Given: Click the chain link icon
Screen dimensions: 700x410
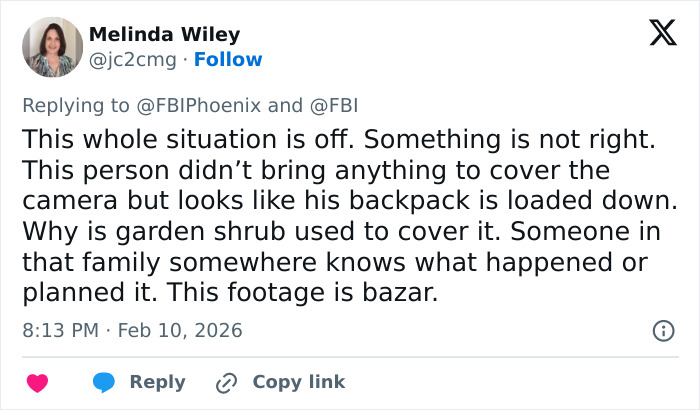Looking at the screenshot, I should [227, 383].
